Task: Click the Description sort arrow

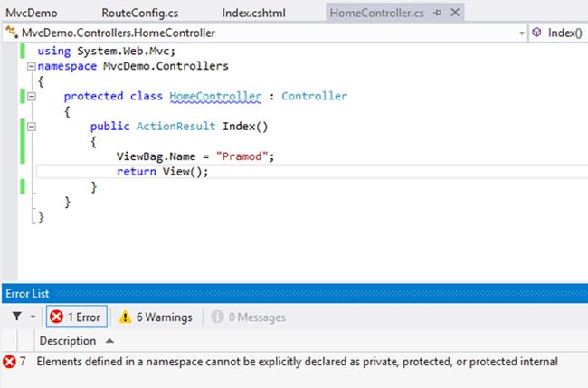Action: point(109,341)
